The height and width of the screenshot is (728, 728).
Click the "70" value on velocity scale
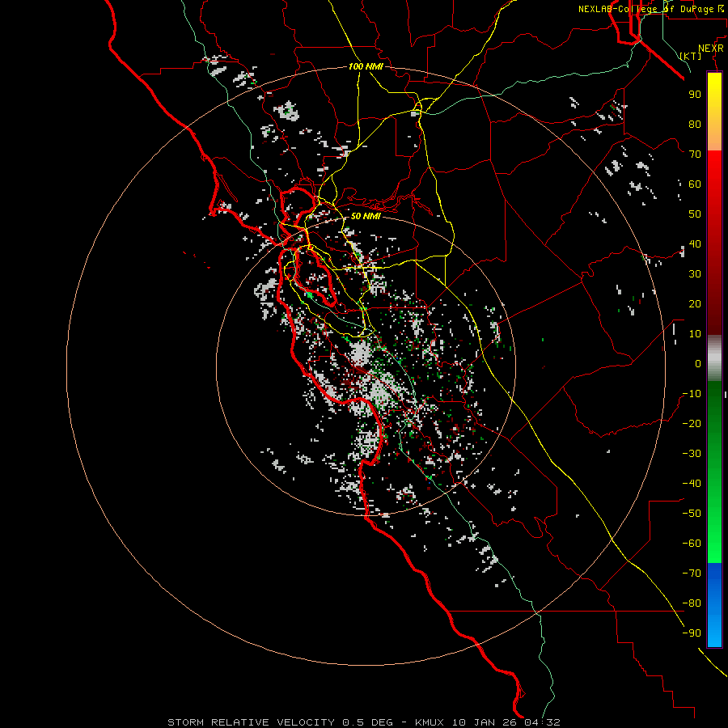tap(695, 154)
